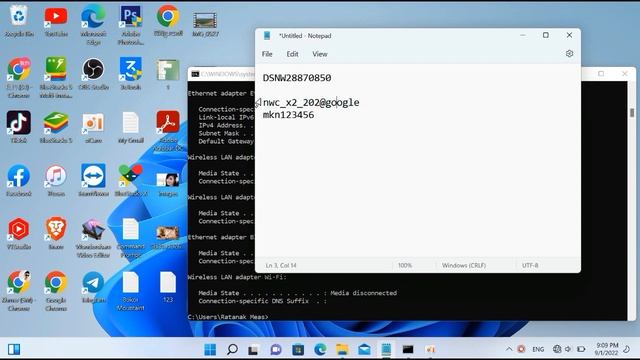
Task: Expand the hidden system tray icons chevron
Action: [x=509, y=349]
